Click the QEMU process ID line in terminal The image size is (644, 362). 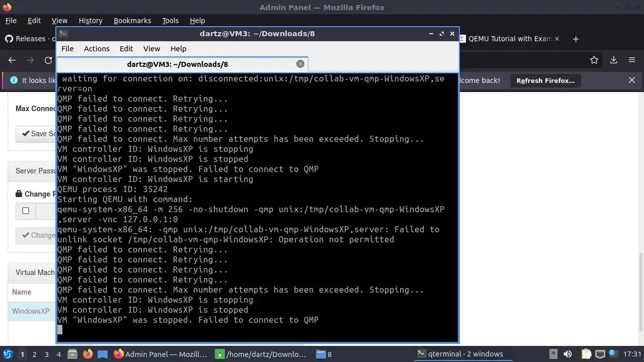click(x=112, y=189)
